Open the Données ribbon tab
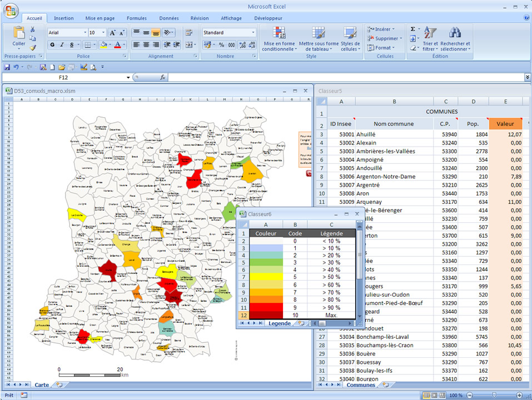Screen dimensions: 532x400 tap(169, 18)
